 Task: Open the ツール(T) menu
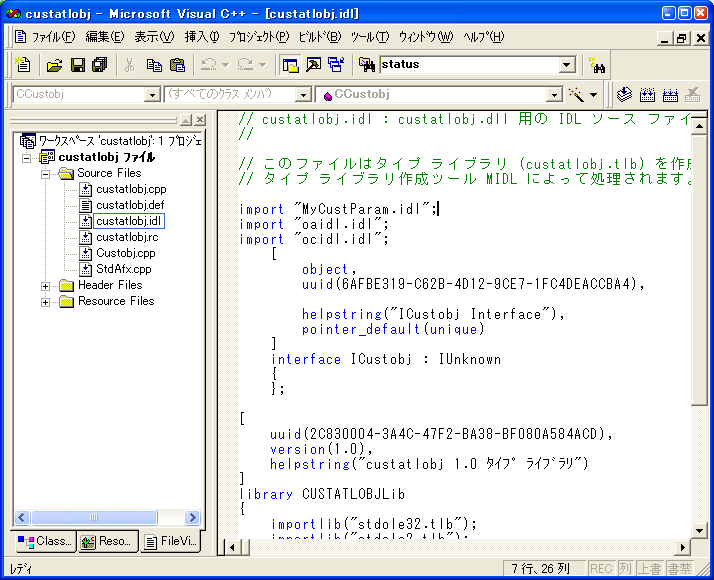point(370,37)
